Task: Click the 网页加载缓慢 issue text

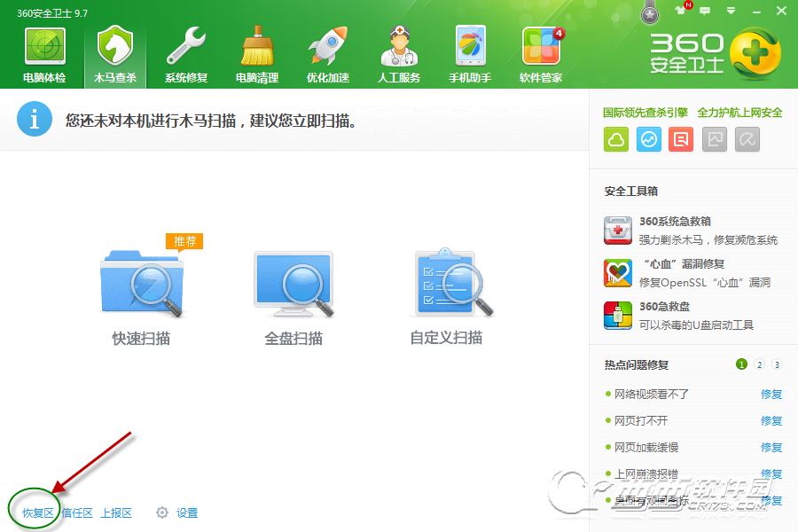Action: tap(646, 447)
